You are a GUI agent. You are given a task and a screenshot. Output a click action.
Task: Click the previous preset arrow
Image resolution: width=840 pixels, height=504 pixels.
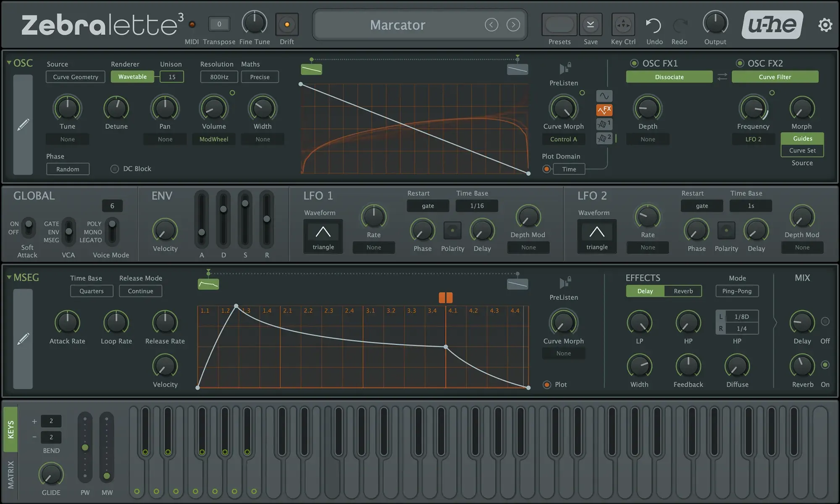(x=491, y=25)
